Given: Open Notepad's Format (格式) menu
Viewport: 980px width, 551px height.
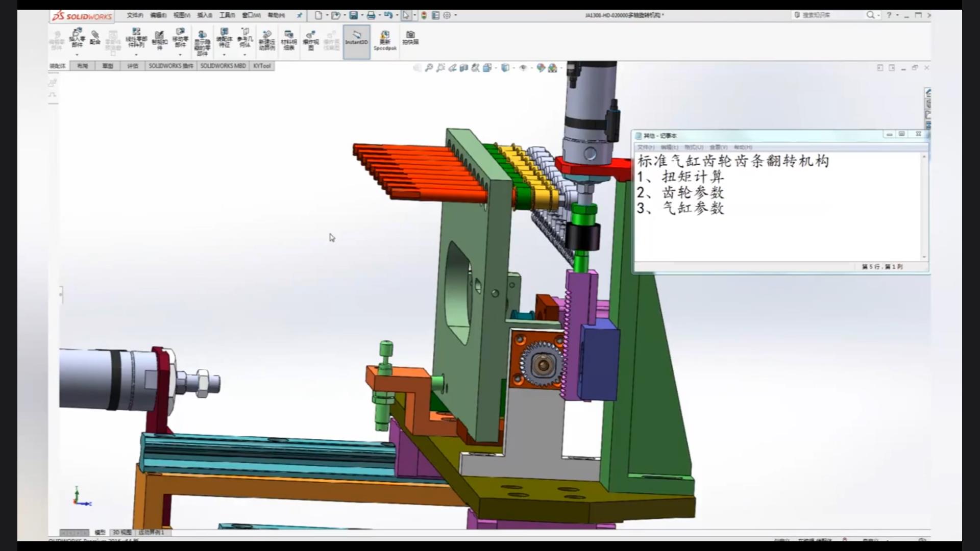Looking at the screenshot, I should click(693, 147).
